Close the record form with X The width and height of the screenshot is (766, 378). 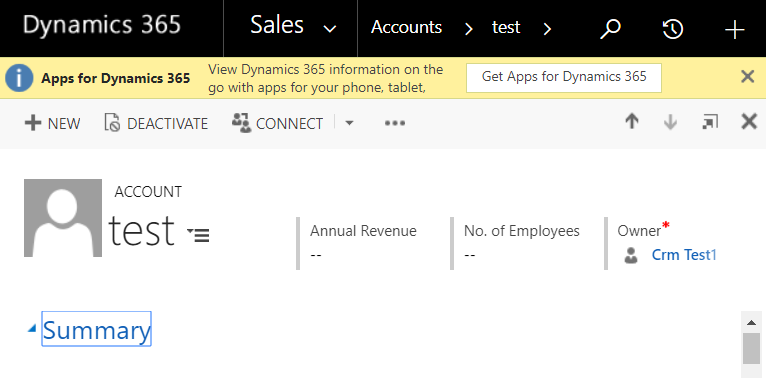tap(749, 122)
